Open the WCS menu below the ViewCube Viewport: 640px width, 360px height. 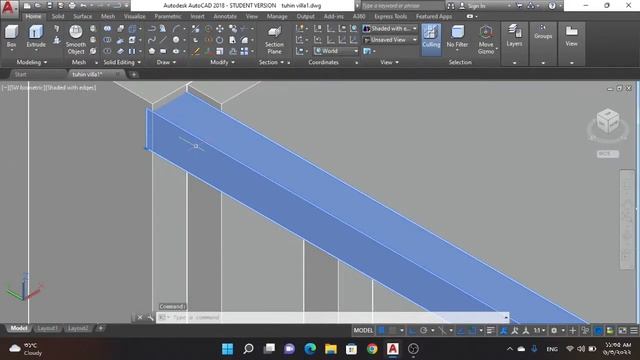(608, 154)
